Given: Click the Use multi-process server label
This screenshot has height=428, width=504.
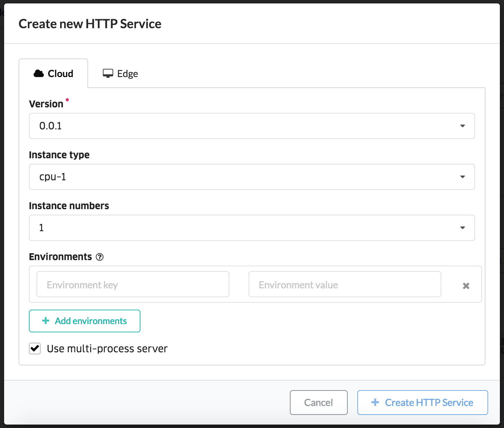Looking at the screenshot, I should coord(107,349).
